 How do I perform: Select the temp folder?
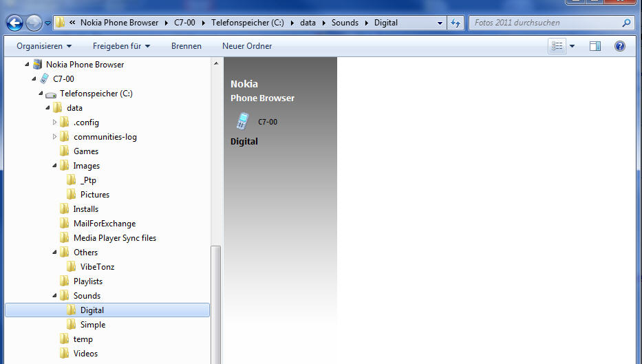click(83, 339)
